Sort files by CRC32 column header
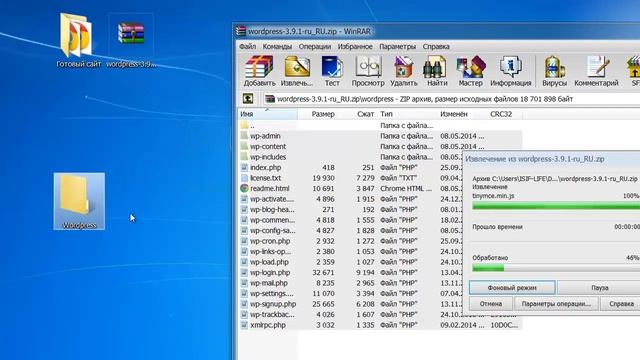This screenshot has height=360, width=640. pyautogui.click(x=504, y=114)
